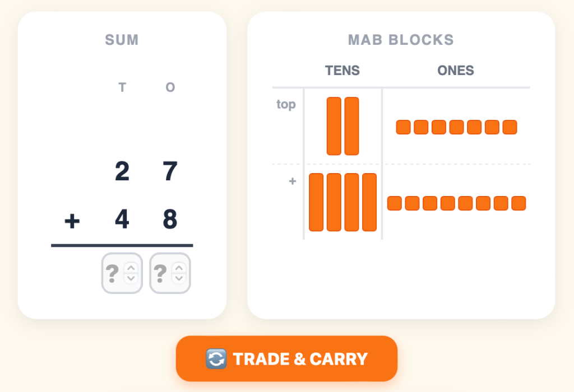574x392 pixels.
Task: Click the digit 7 in the sum
Action: pos(170,171)
